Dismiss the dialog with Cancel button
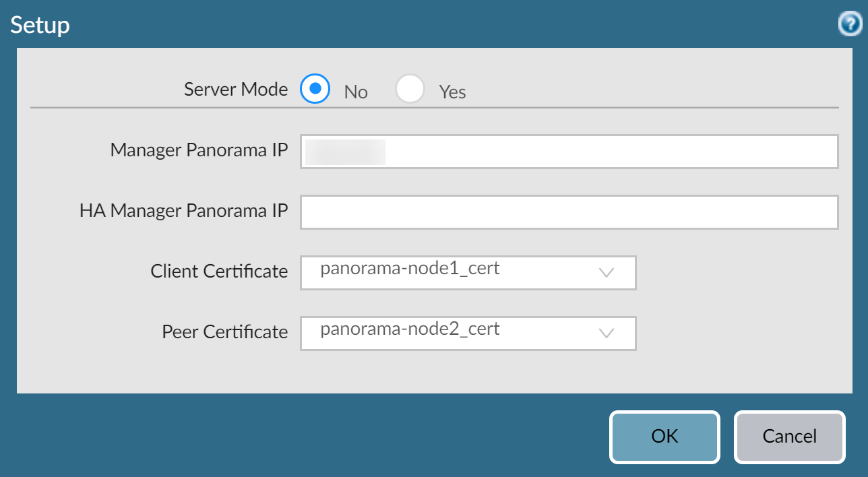The width and height of the screenshot is (868, 477). click(x=789, y=437)
